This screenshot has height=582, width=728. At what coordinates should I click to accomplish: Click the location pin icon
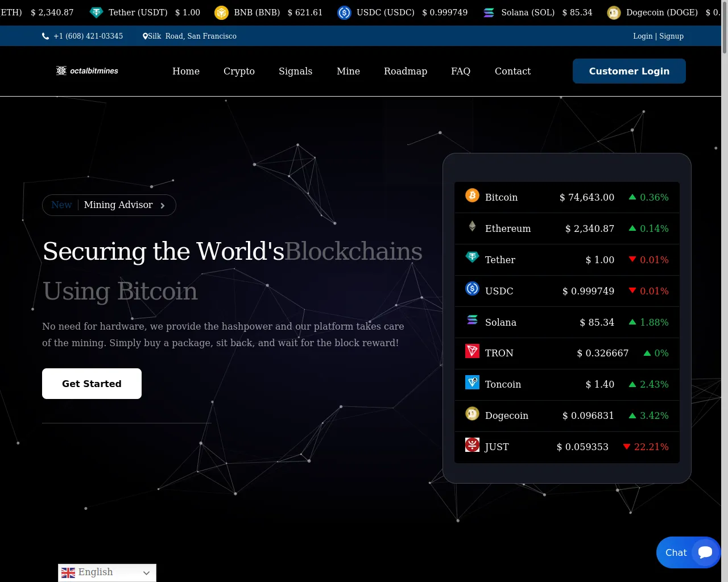point(145,36)
